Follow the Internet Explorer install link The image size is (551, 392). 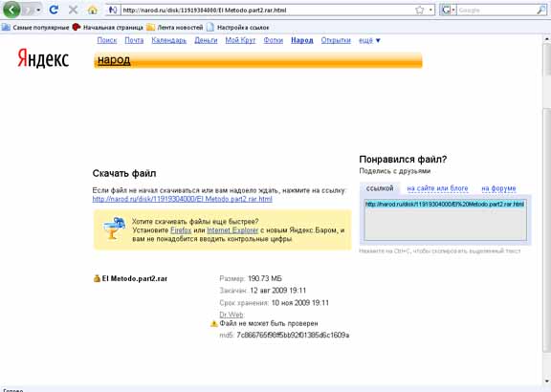pyautogui.click(x=232, y=230)
